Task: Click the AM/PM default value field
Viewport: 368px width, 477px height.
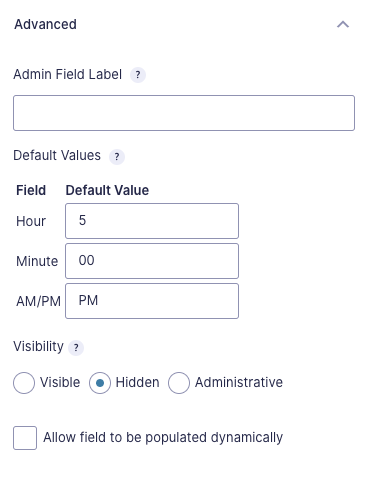Action: 152,301
